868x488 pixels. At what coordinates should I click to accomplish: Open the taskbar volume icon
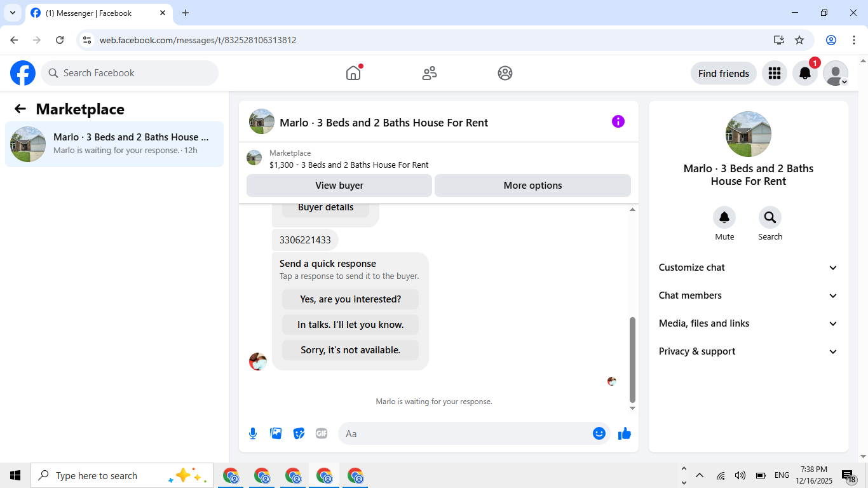[x=740, y=475]
